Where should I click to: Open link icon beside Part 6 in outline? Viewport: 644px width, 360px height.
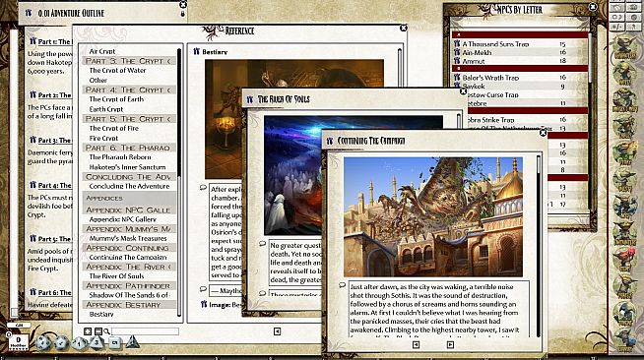click(32, 292)
